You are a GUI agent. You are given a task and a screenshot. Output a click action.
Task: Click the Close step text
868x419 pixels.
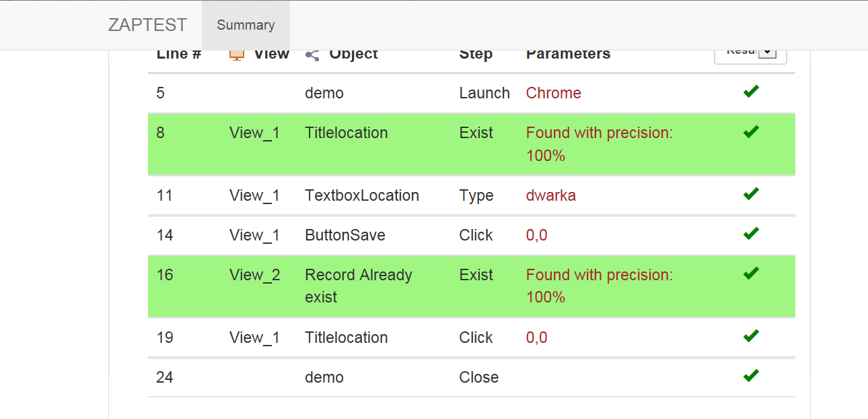pyautogui.click(x=479, y=377)
